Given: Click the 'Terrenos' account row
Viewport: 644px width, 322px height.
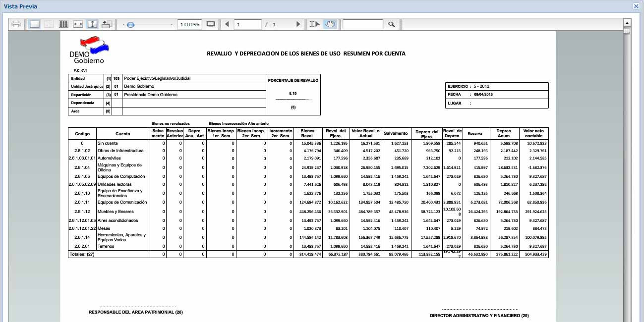Looking at the screenshot, I should (106, 246).
